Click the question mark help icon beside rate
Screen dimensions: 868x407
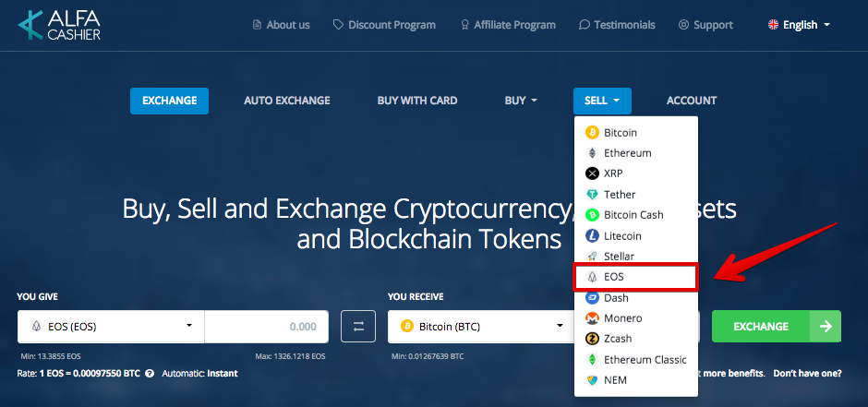(150, 373)
